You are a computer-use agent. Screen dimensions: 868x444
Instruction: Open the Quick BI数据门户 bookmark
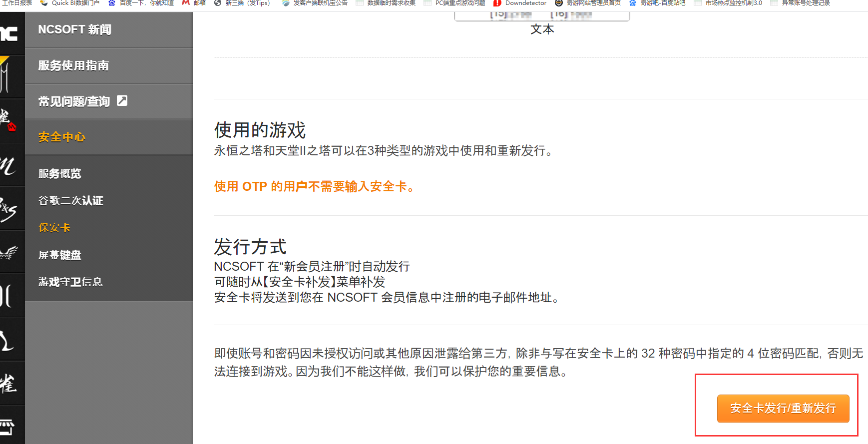point(69,3)
